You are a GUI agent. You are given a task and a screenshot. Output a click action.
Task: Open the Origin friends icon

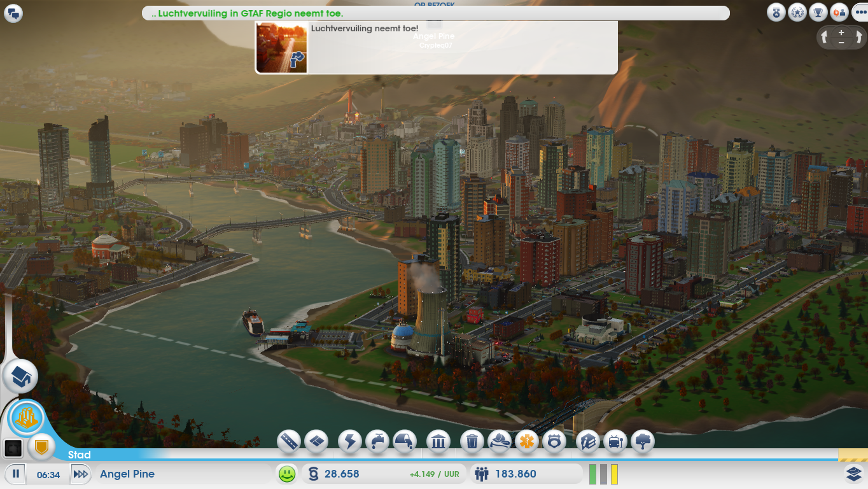click(x=840, y=12)
